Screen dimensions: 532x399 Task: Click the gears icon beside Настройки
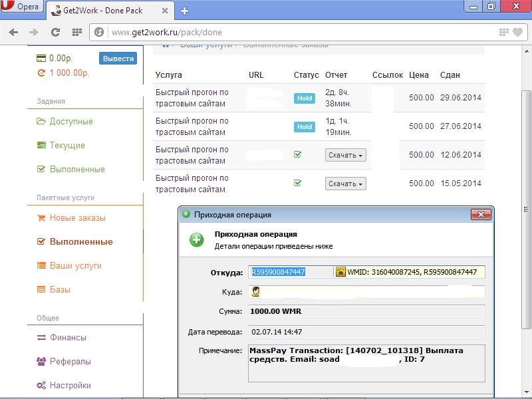point(41,386)
